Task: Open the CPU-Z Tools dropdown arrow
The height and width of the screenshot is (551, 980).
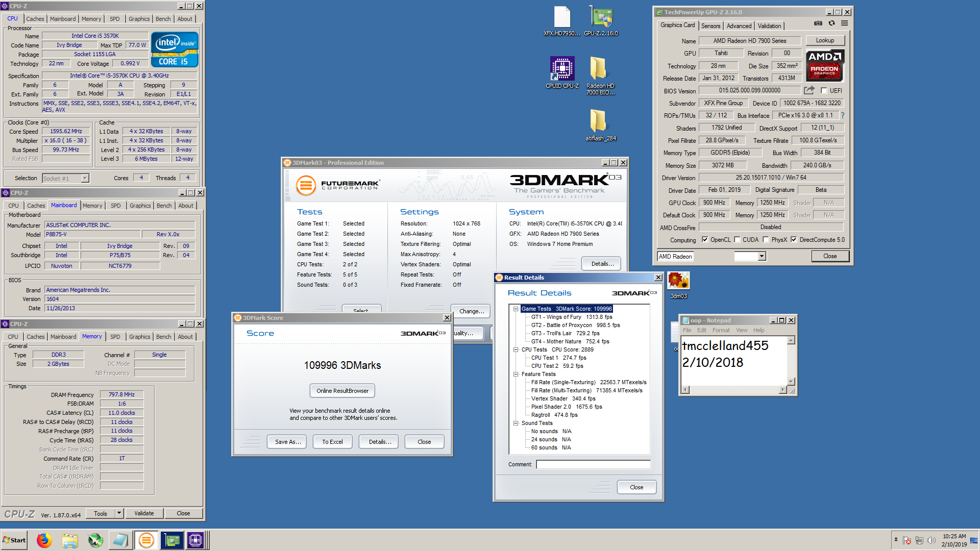Action: tap(119, 513)
